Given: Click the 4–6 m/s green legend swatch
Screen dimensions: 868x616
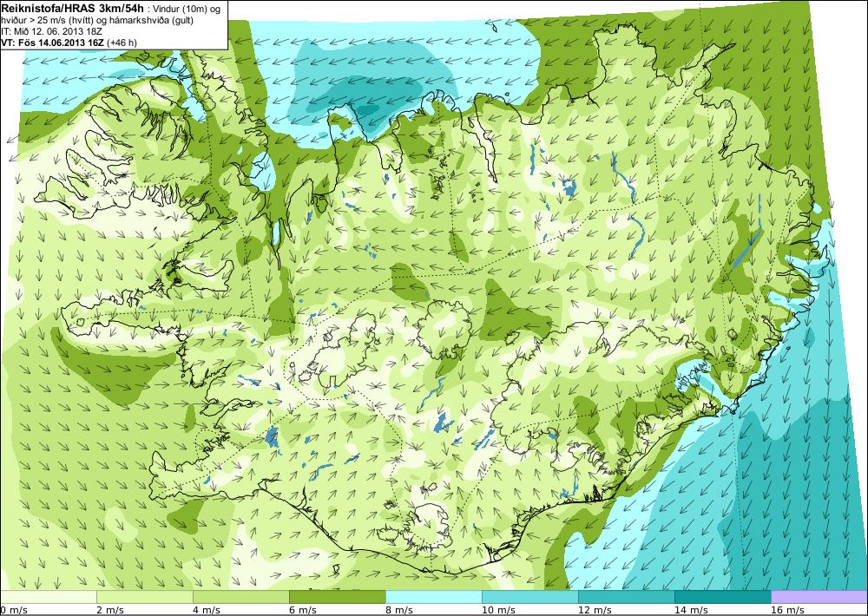Looking at the screenshot, I should (240, 597).
